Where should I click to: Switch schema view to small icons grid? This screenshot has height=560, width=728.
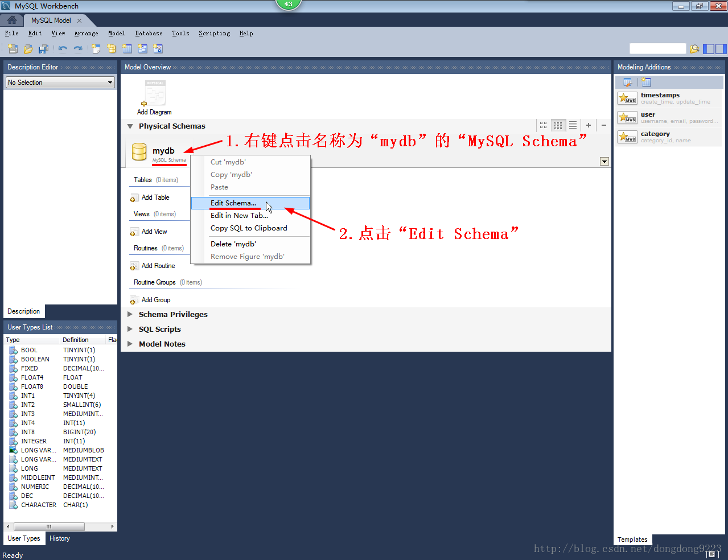click(558, 125)
